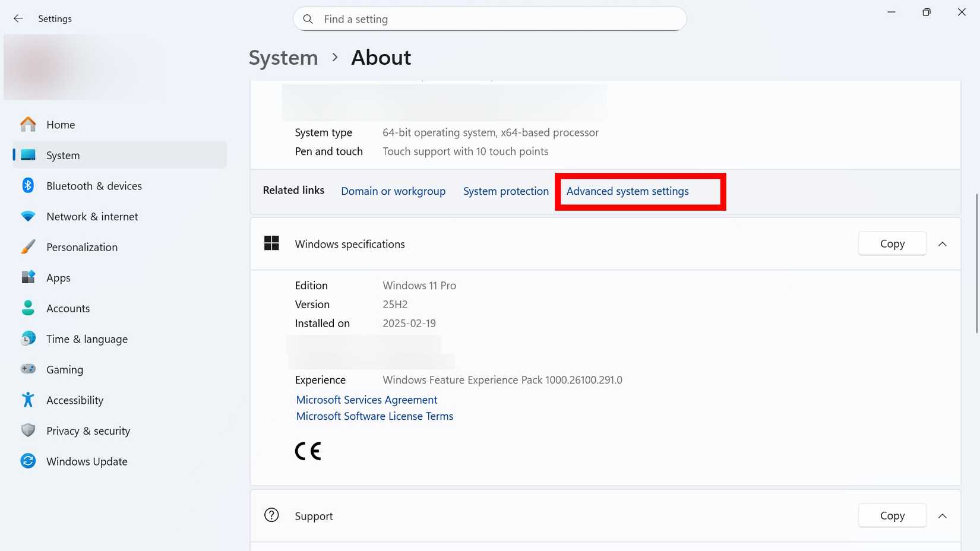Open the Gaming controller icon
The image size is (980, 551).
(x=27, y=369)
